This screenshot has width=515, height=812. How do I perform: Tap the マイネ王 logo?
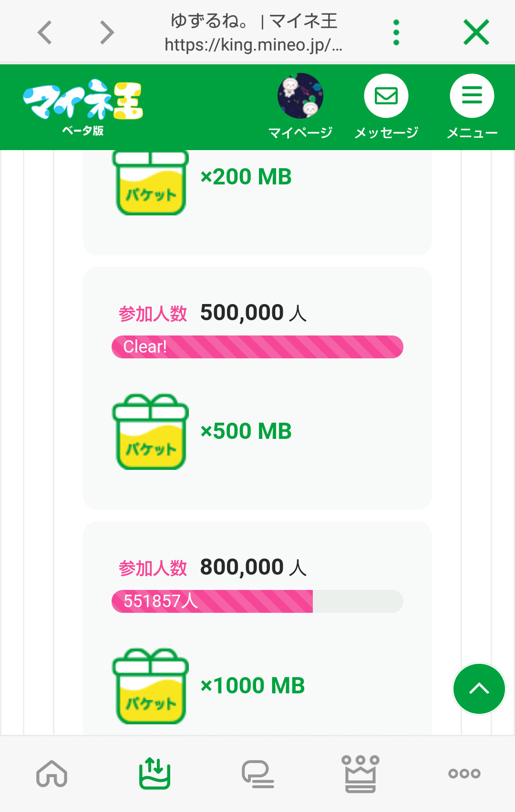pyautogui.click(x=83, y=106)
